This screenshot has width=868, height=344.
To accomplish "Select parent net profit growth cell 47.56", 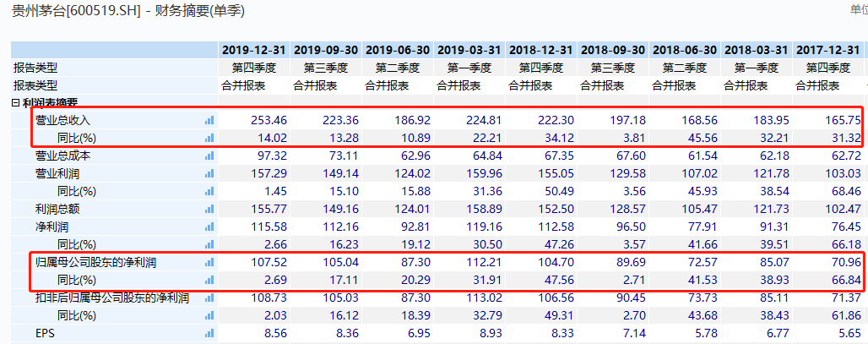I will click(x=560, y=280).
